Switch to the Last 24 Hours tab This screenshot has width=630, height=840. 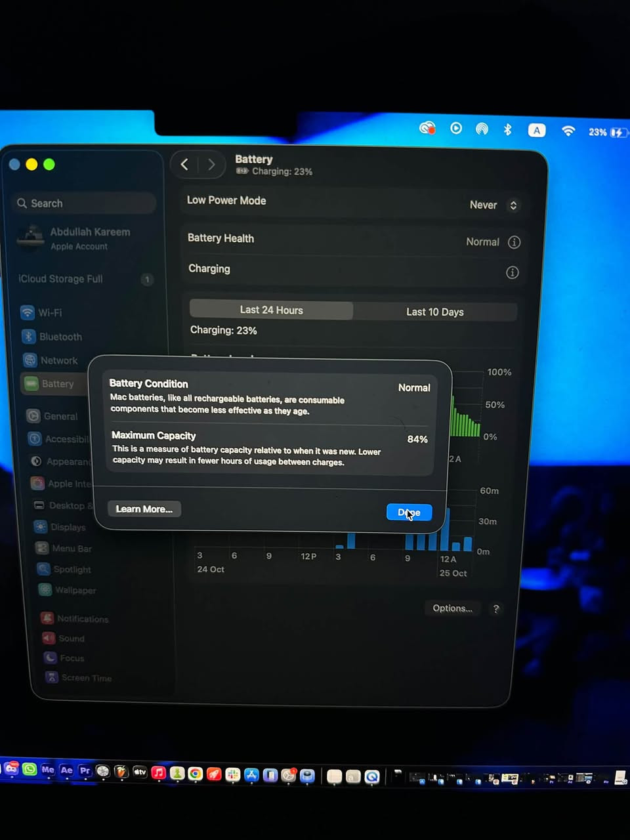click(x=271, y=310)
